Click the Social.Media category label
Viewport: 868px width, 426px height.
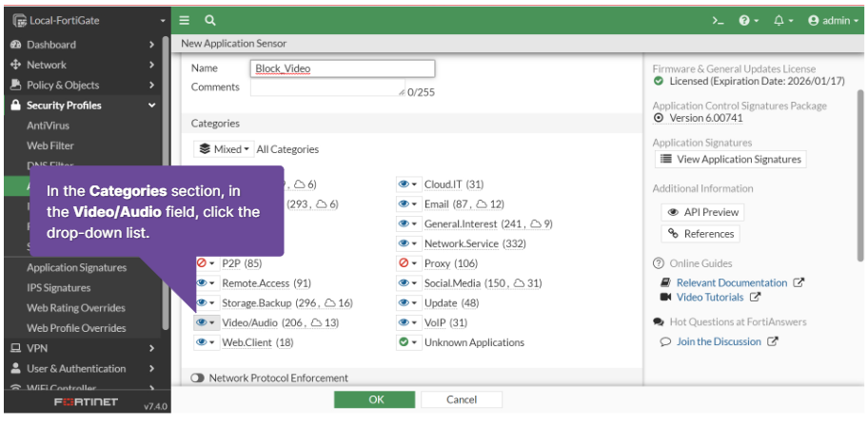pos(453,283)
